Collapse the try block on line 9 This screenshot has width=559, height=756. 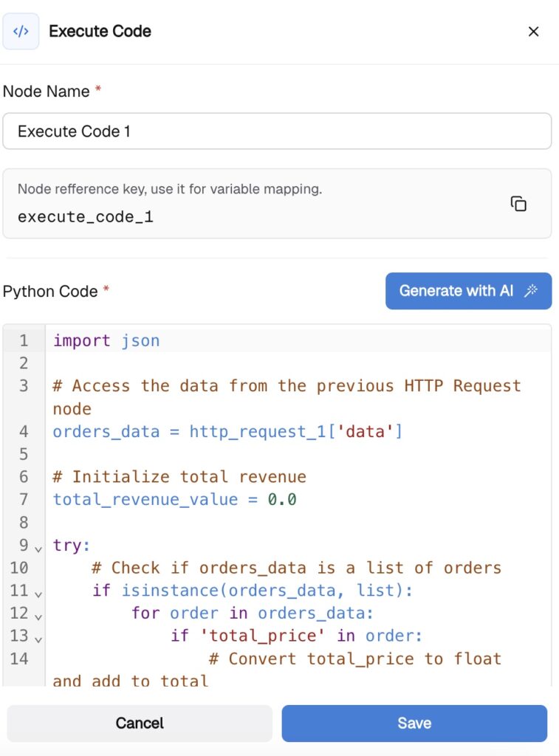point(38,547)
